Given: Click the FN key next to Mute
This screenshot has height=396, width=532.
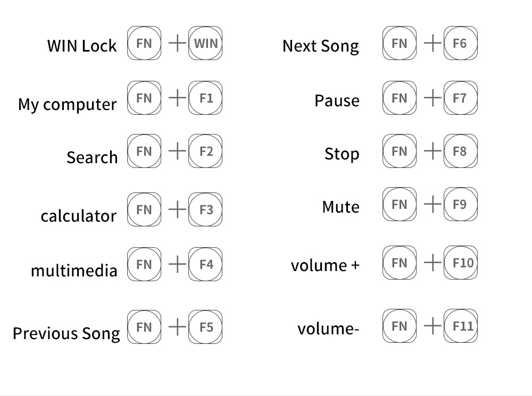Looking at the screenshot, I should [x=399, y=205].
